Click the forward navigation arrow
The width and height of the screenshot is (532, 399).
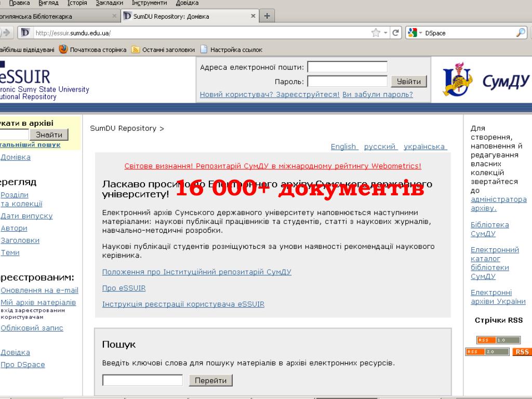tap(6, 33)
